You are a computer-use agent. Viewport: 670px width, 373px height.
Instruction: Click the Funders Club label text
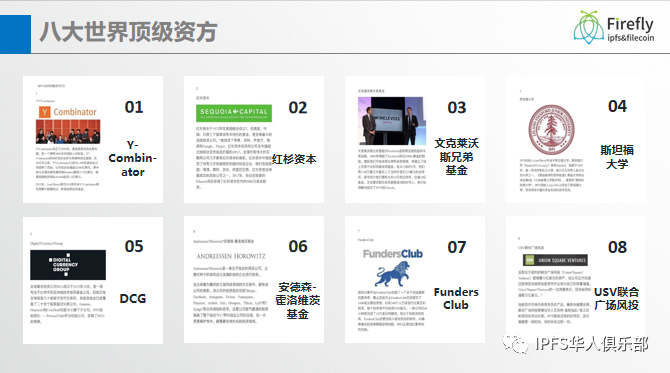coord(456,298)
